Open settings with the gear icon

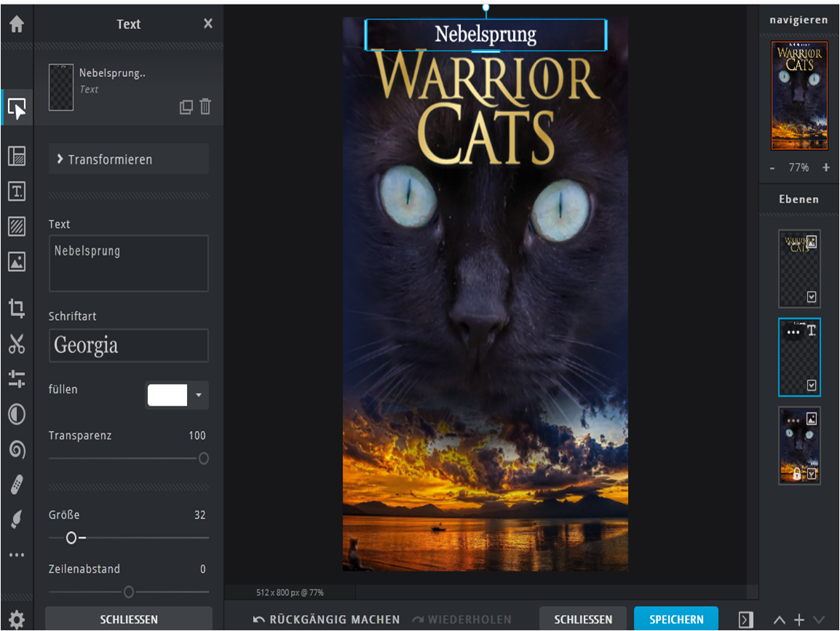(x=17, y=620)
